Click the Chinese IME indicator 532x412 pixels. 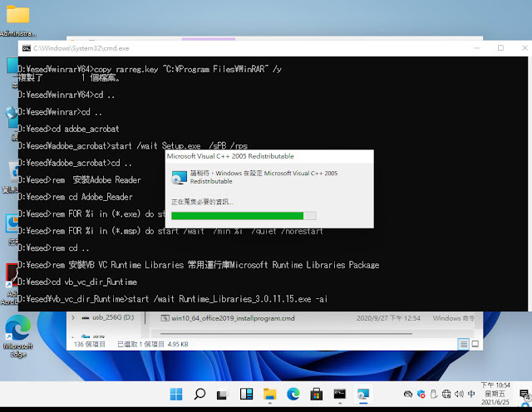471,394
